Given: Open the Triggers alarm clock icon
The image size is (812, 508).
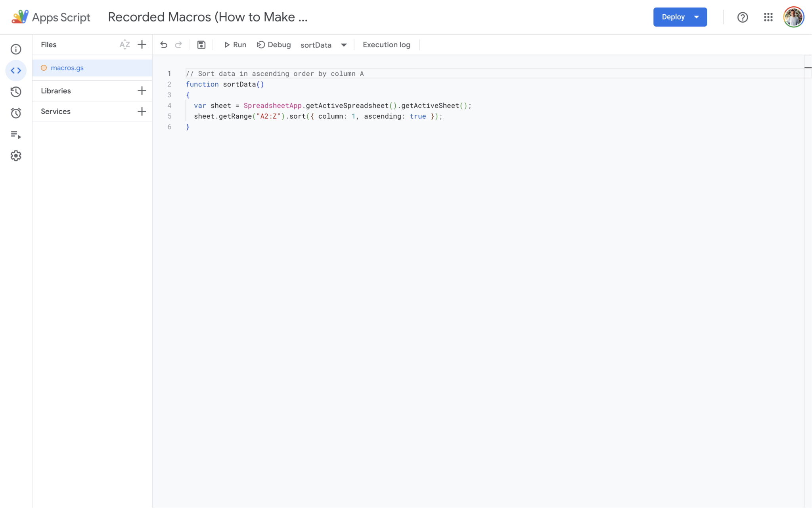Looking at the screenshot, I should (16, 113).
